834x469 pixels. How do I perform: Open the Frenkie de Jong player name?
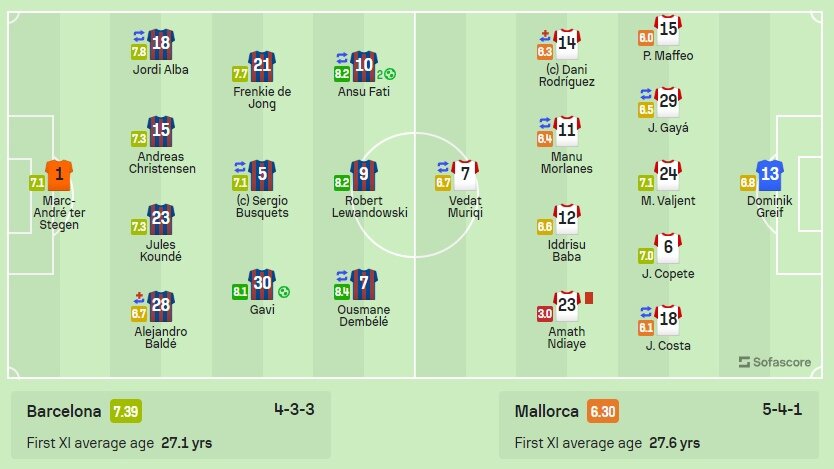pyautogui.click(x=262, y=97)
